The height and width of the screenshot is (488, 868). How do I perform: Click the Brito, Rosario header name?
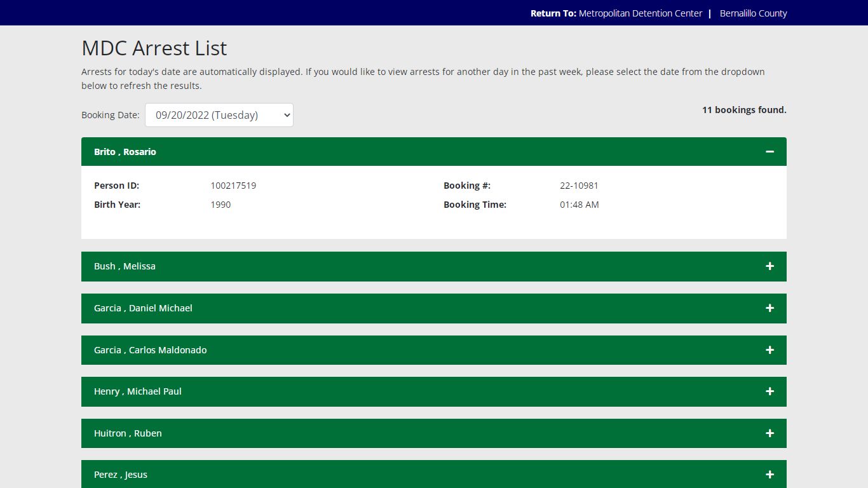[125, 152]
